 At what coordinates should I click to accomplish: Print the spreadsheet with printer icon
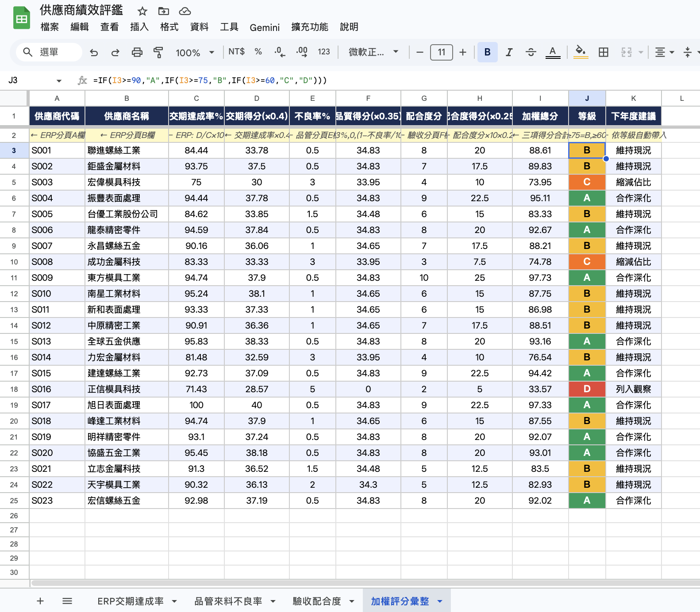[x=137, y=52]
